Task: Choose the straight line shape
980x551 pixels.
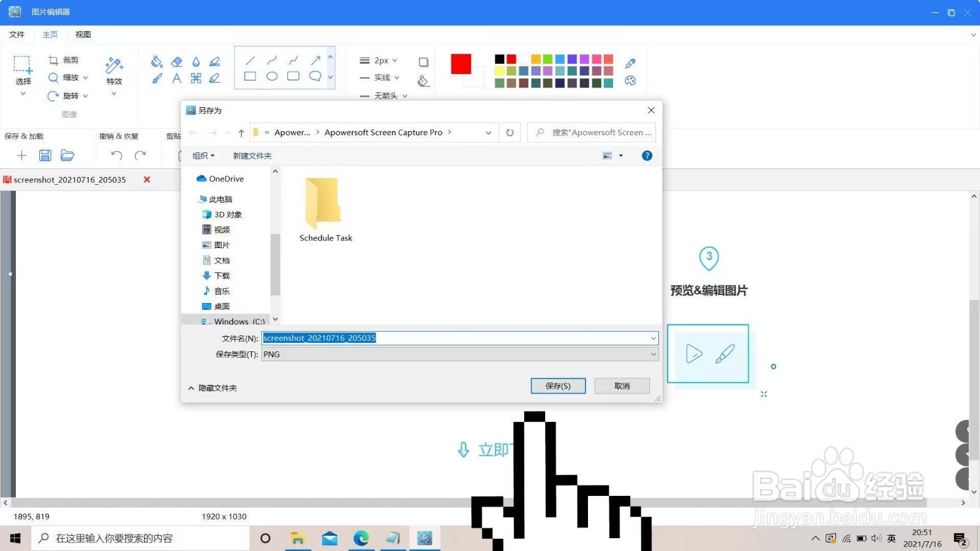Action: (x=250, y=61)
